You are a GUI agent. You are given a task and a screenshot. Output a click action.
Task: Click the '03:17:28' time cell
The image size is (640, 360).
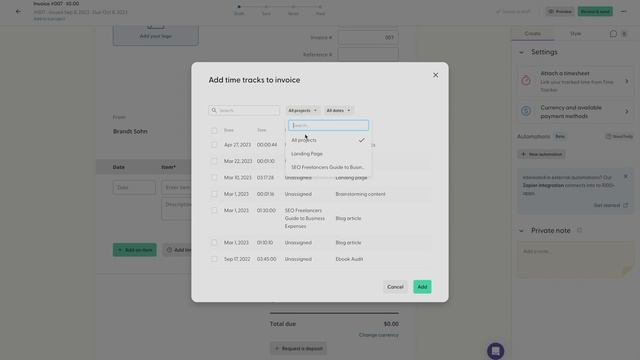point(265,178)
